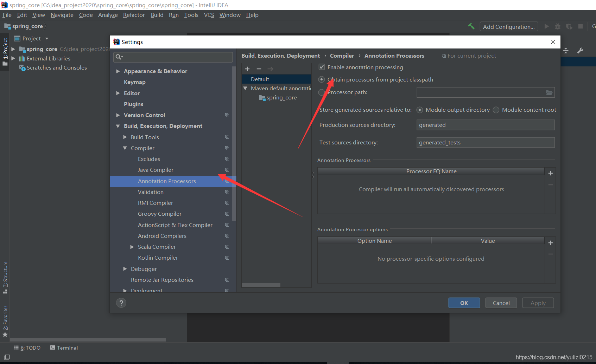Click the OK button

pyautogui.click(x=464, y=303)
